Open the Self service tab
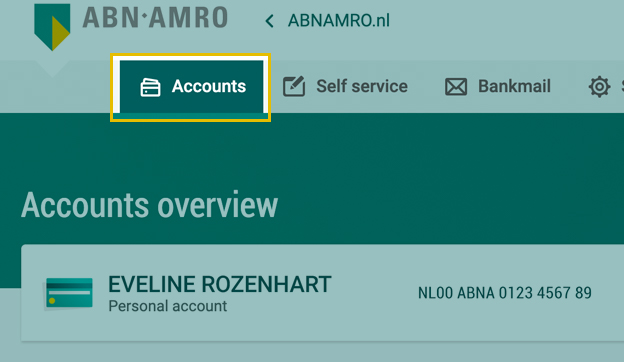The width and height of the screenshot is (624, 362). click(345, 86)
